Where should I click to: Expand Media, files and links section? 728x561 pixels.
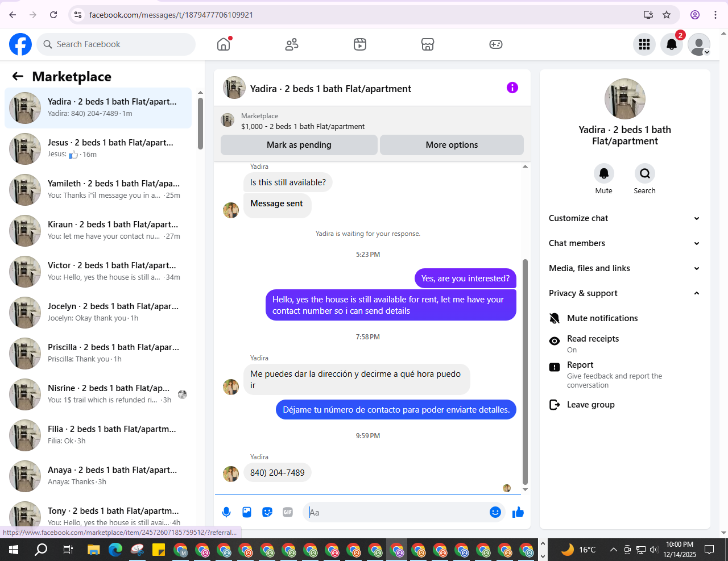coord(625,268)
